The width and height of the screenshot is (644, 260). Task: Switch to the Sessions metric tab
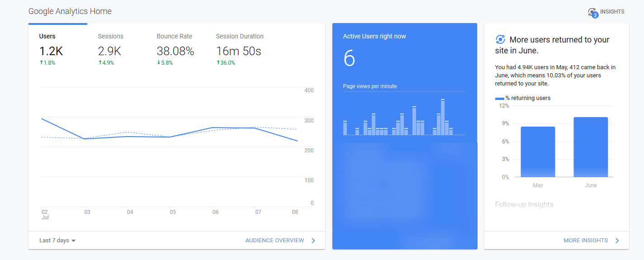coord(117,49)
